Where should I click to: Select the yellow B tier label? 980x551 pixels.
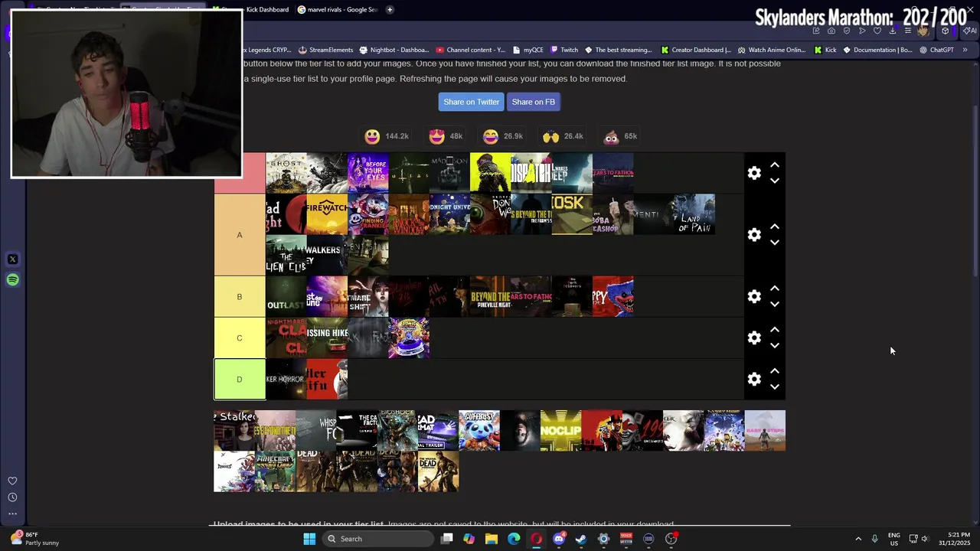pos(240,297)
